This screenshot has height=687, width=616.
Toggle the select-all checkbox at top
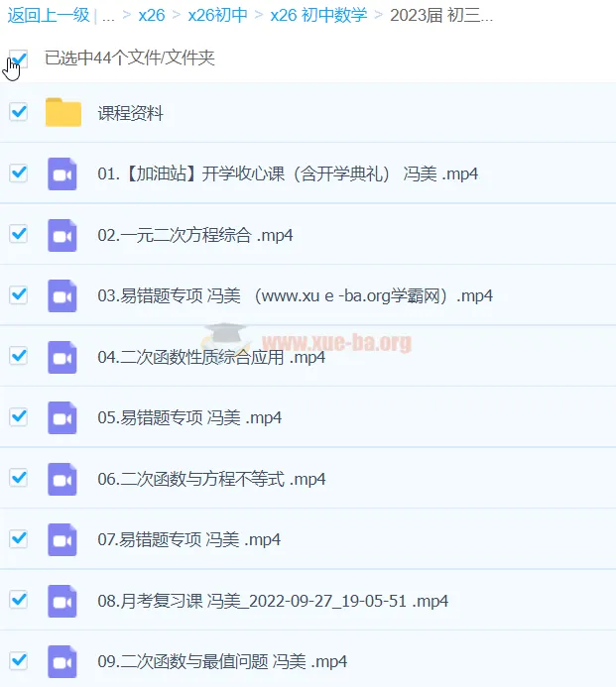(x=19, y=58)
